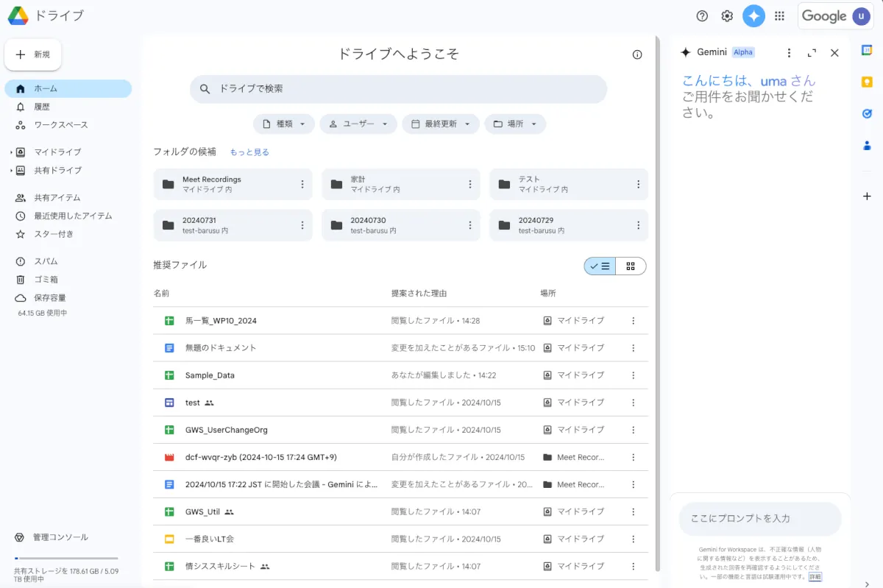The image size is (883, 588).
Task: Open Google Tasks in side panel
Action: coord(867,113)
